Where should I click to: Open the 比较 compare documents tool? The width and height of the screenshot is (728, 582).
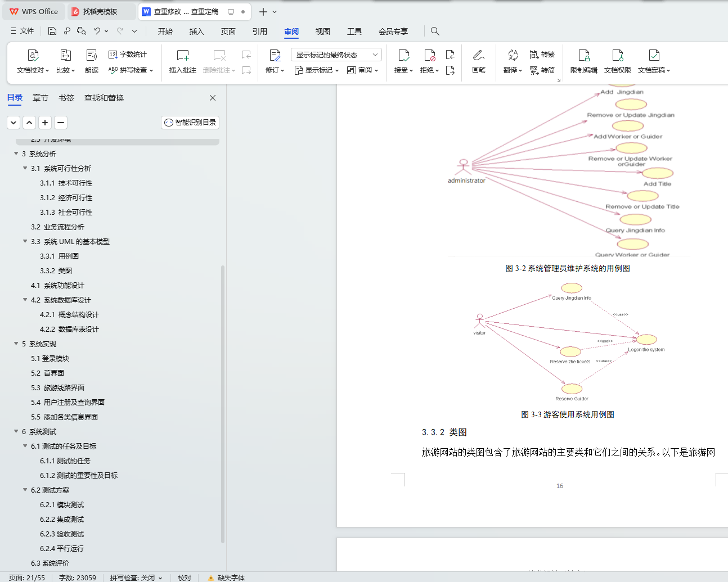pos(65,62)
